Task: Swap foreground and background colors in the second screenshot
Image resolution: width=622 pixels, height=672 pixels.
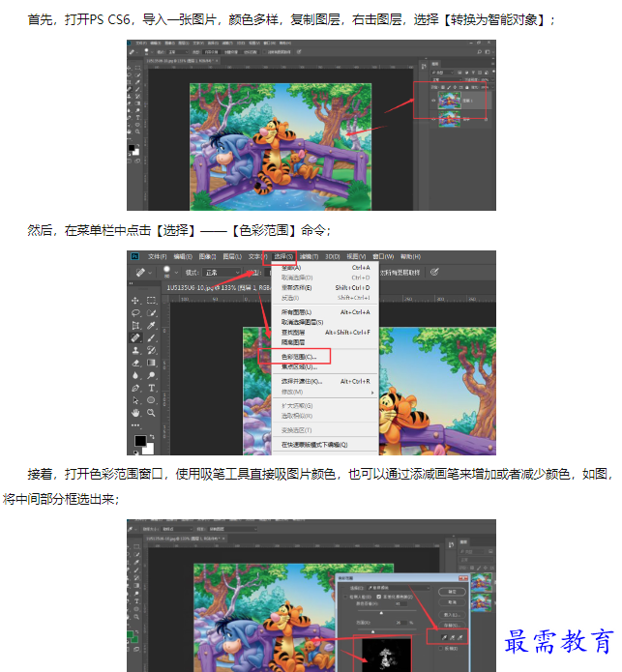Action: point(152,437)
